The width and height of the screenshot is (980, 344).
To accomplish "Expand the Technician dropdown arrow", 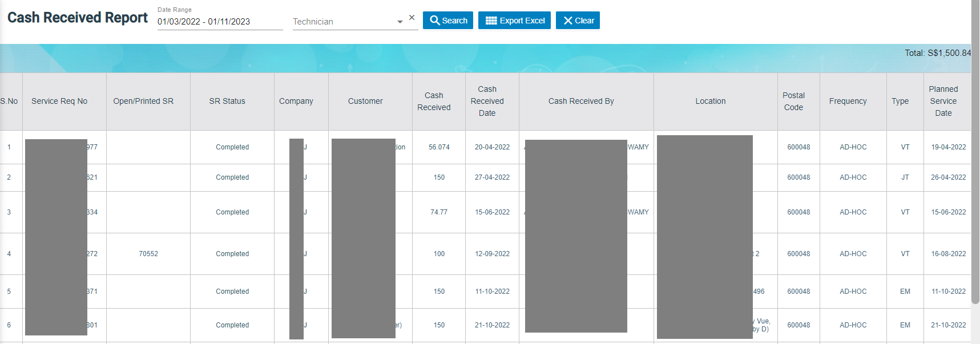I will point(400,22).
